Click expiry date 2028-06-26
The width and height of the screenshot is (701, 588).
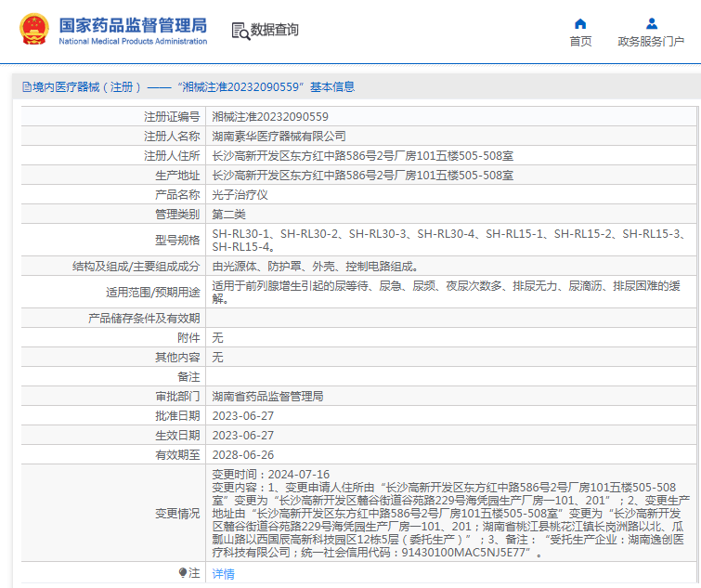[x=242, y=455]
